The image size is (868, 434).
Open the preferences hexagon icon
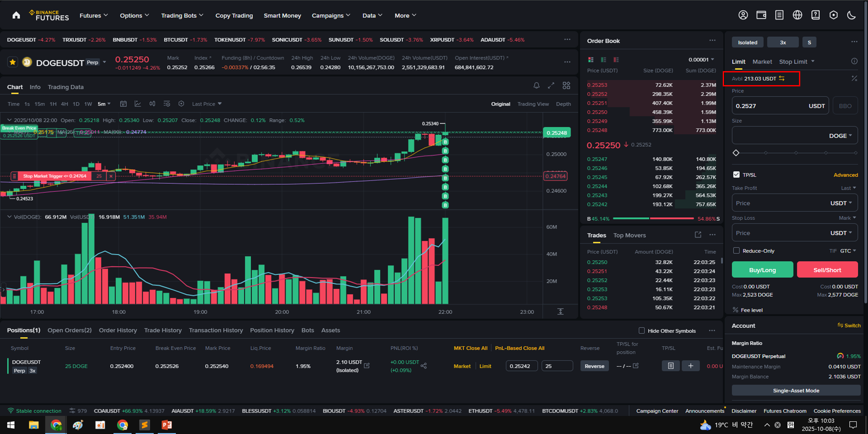point(833,15)
